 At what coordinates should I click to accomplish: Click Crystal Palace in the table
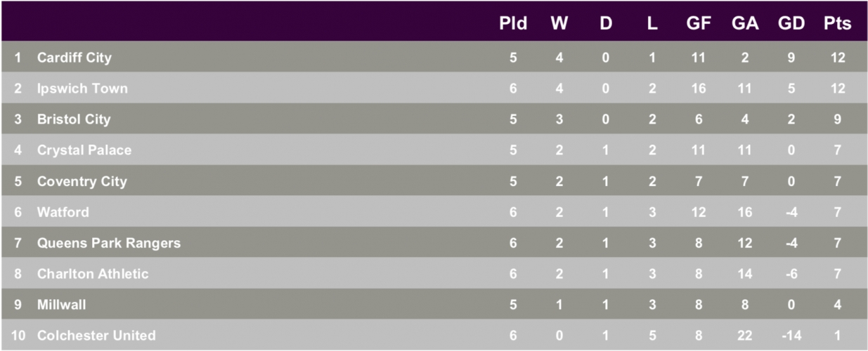(x=84, y=150)
